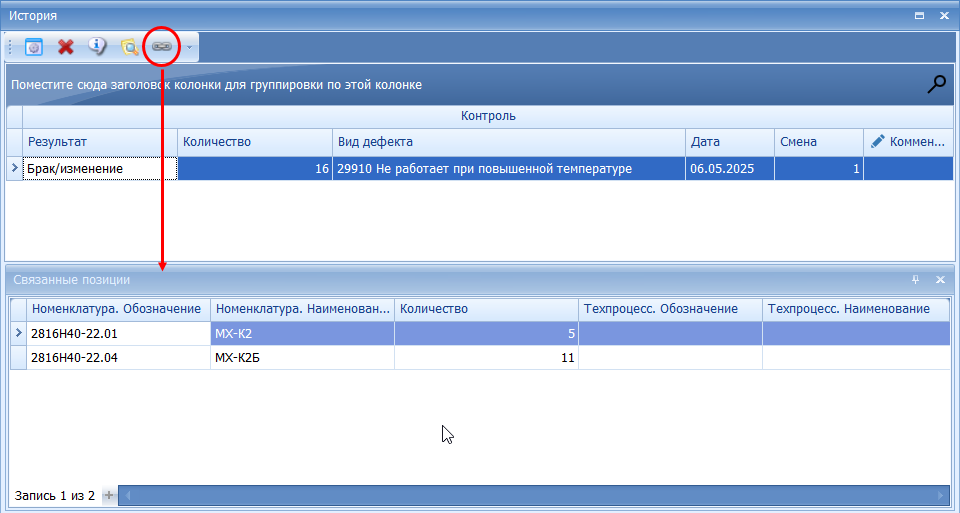960x513 pixels.
Task: Click the note with magnifier preview icon
Action: [129, 47]
